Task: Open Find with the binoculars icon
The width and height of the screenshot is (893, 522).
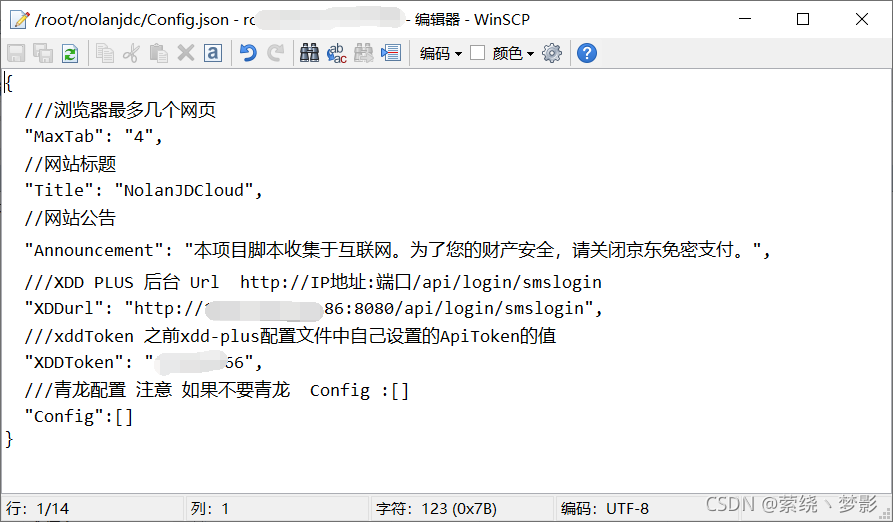Action: pos(309,54)
